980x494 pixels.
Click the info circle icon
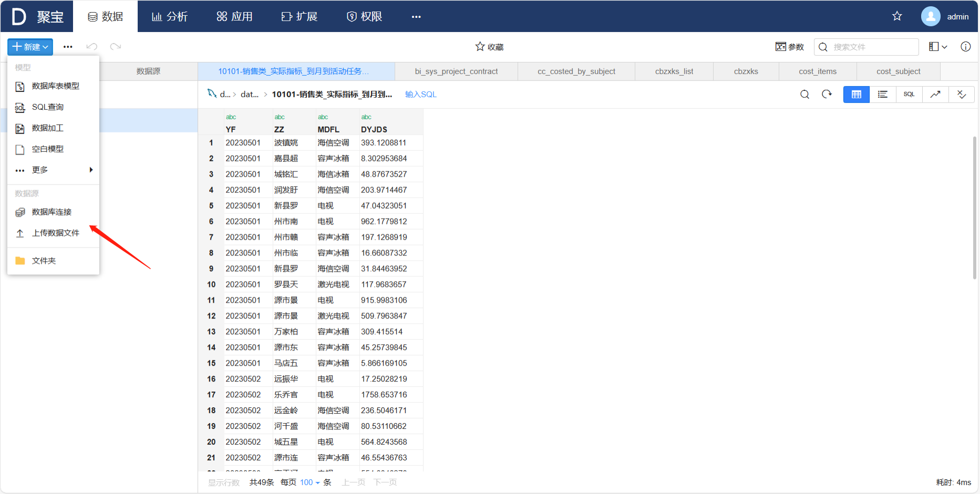[966, 47]
